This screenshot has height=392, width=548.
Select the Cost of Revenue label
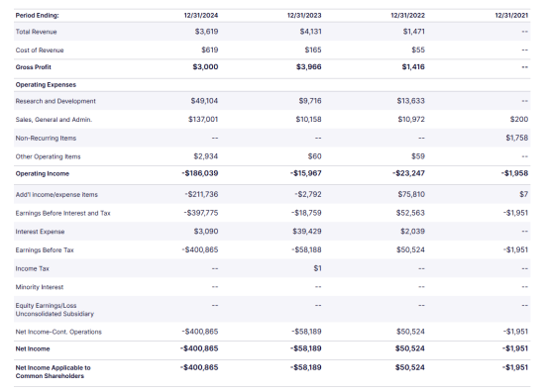tap(40, 50)
